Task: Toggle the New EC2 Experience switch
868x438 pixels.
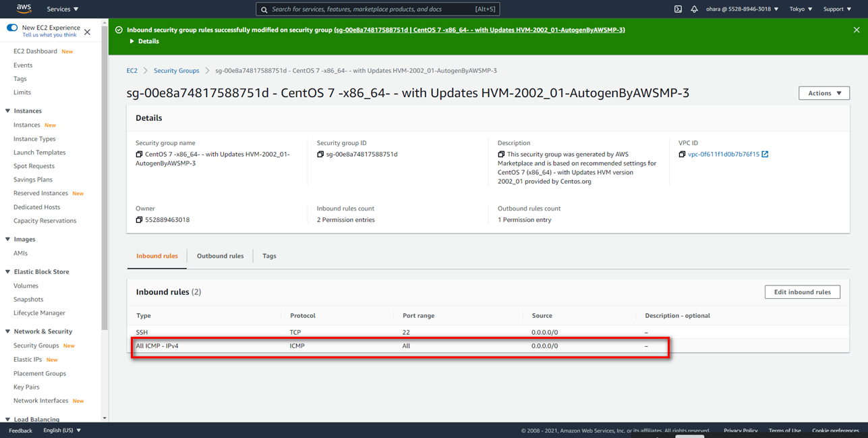Action: tap(12, 28)
